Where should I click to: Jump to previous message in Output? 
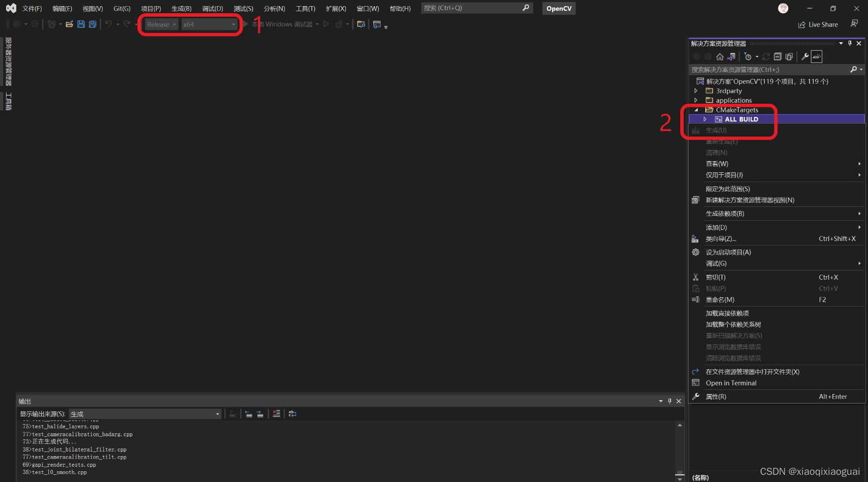(249, 413)
